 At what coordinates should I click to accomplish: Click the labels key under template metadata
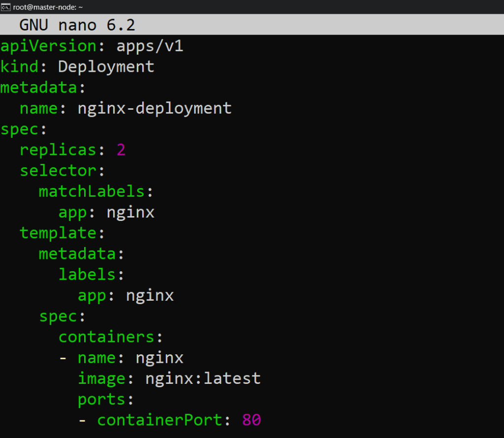pos(87,275)
